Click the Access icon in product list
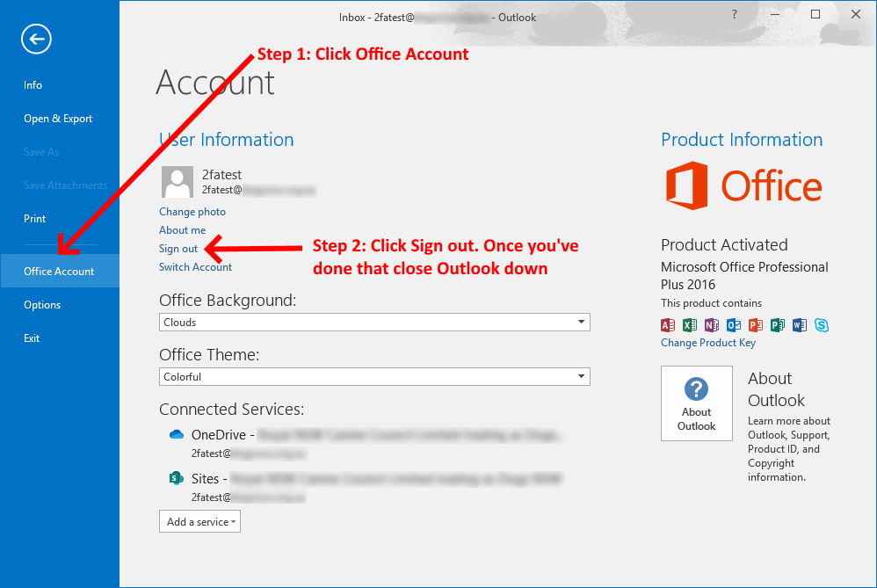Viewport: 877px width, 588px height. pyautogui.click(x=668, y=325)
